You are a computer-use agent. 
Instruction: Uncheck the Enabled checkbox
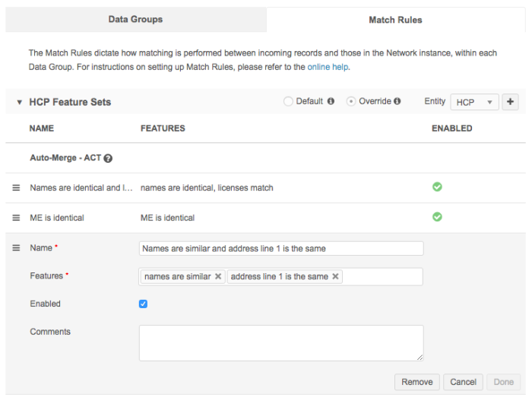coord(144,304)
